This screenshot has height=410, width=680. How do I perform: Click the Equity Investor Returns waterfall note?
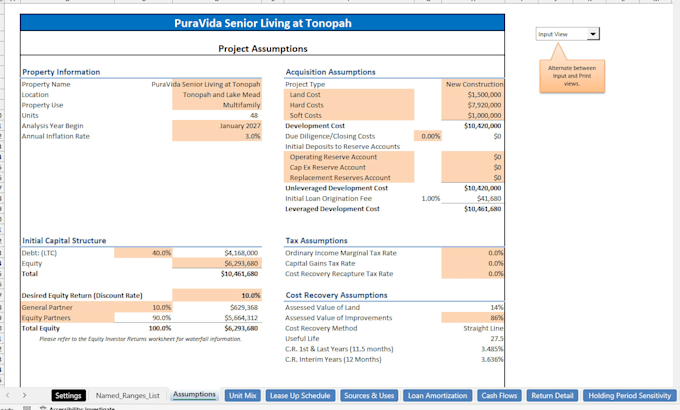[x=140, y=339]
